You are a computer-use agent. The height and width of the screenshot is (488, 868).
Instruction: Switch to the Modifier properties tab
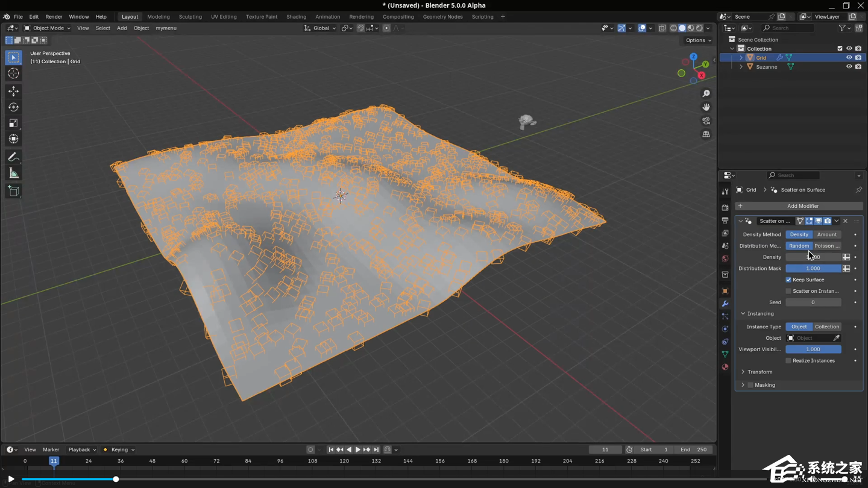[x=725, y=304]
